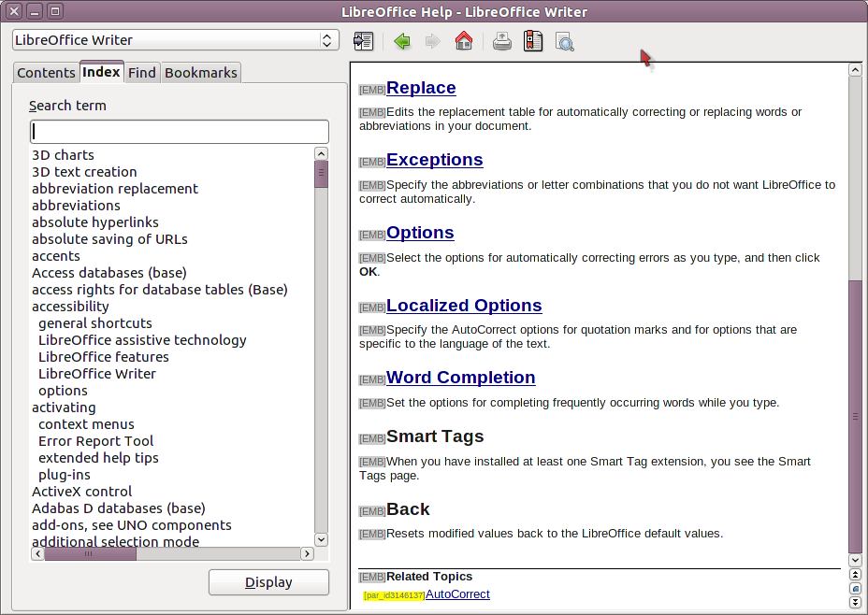Select the Index tab
This screenshot has width=868, height=615.
click(101, 72)
